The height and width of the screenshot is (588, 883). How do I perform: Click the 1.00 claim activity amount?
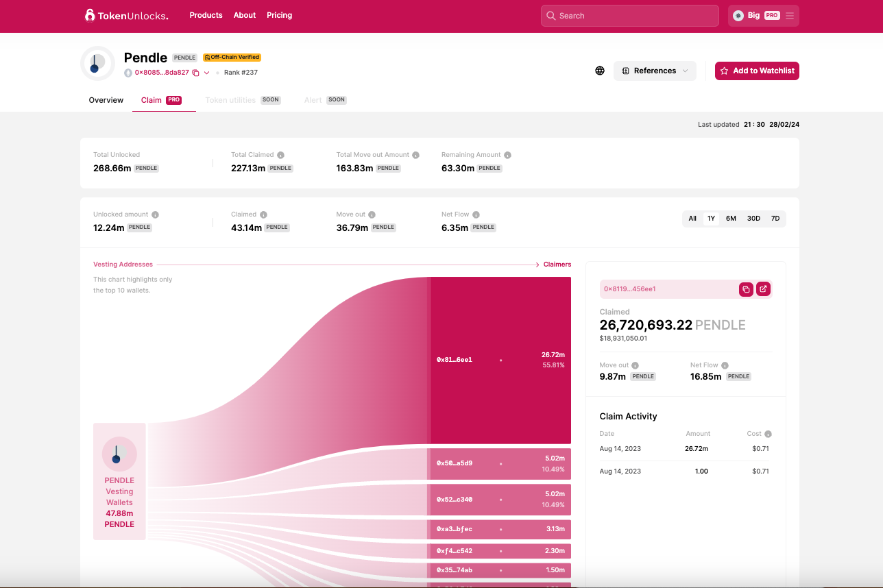coord(701,471)
